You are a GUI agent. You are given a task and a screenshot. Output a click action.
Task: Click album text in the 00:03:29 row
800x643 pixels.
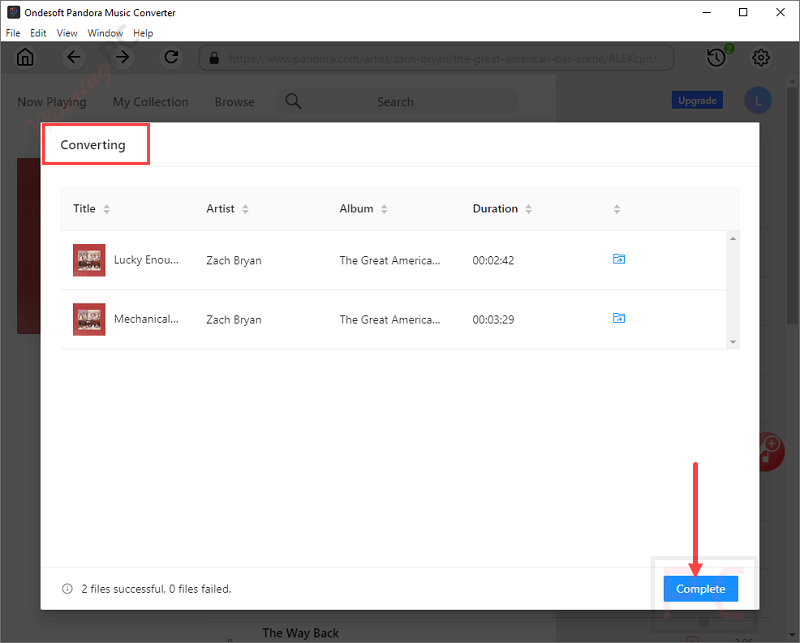point(390,319)
